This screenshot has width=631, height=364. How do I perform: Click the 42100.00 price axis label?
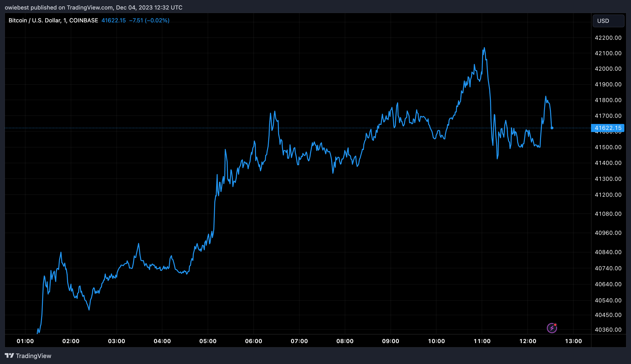(608, 53)
